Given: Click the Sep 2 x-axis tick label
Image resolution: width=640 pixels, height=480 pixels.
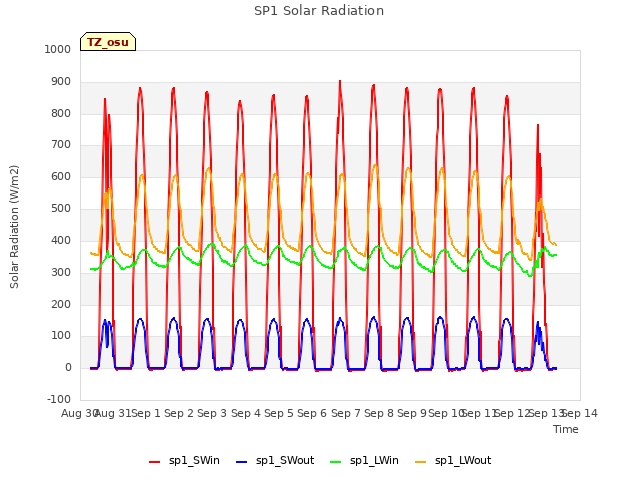Looking at the screenshot, I should tap(179, 413).
